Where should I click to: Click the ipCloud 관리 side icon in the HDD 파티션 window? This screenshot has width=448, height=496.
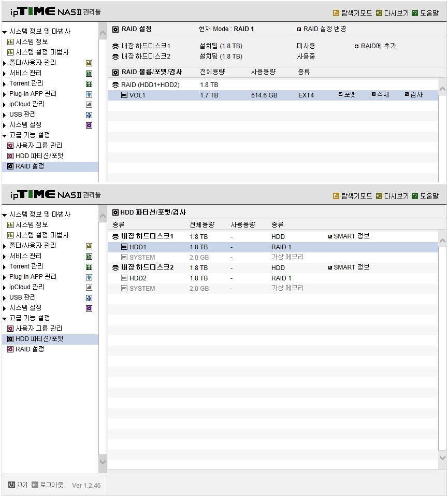89,288
